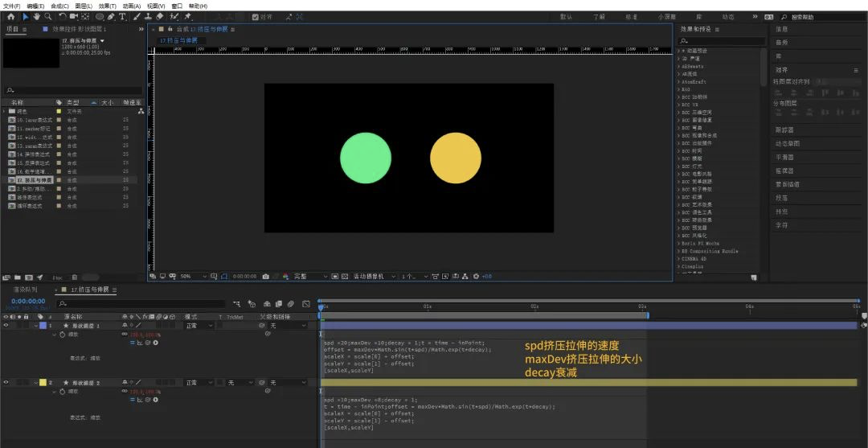Select the Pen tool

tap(111, 17)
